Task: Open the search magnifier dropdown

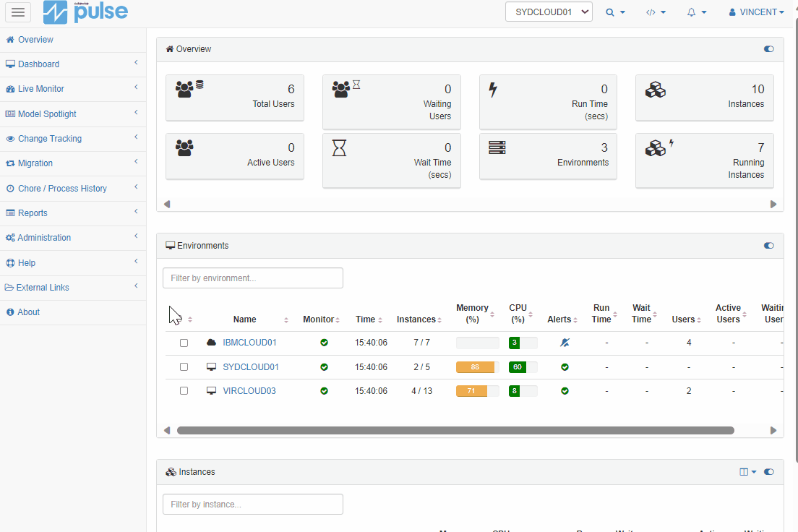Action: (x=615, y=12)
